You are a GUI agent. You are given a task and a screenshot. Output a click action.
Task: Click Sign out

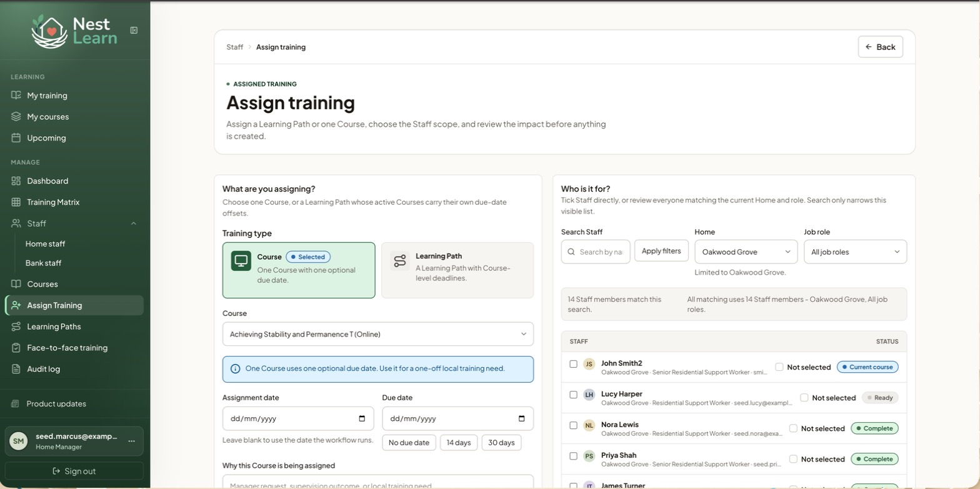point(74,472)
